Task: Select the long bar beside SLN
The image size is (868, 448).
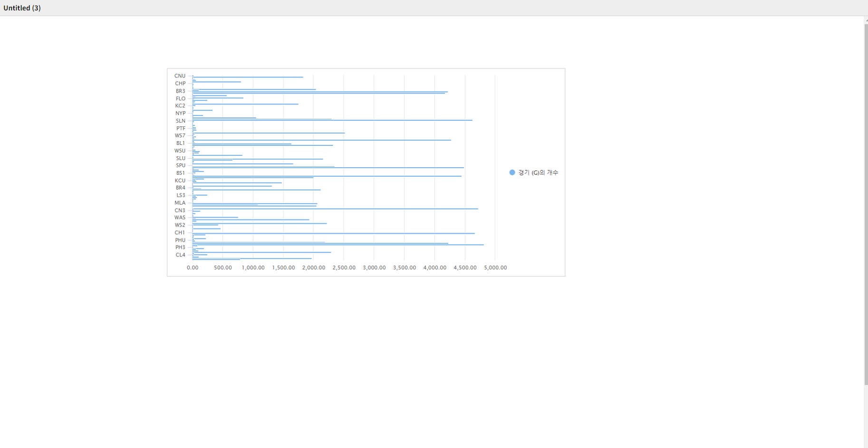Action: (x=332, y=120)
